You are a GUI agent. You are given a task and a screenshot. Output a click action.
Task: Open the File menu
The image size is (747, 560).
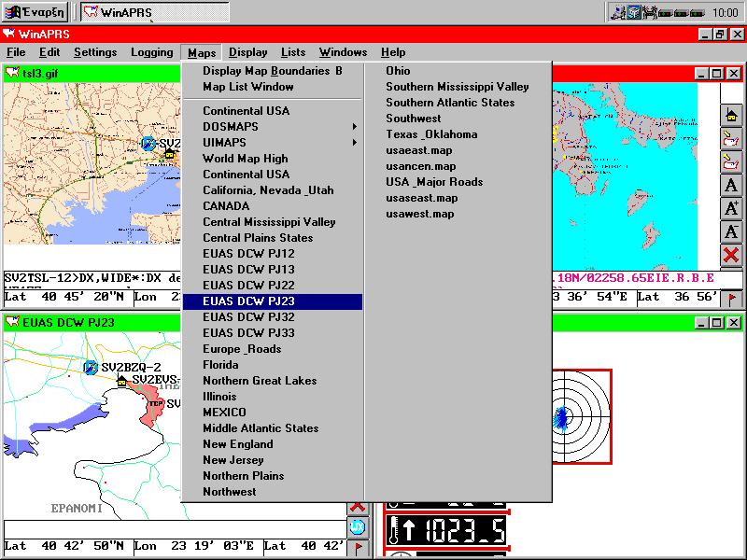click(16, 52)
